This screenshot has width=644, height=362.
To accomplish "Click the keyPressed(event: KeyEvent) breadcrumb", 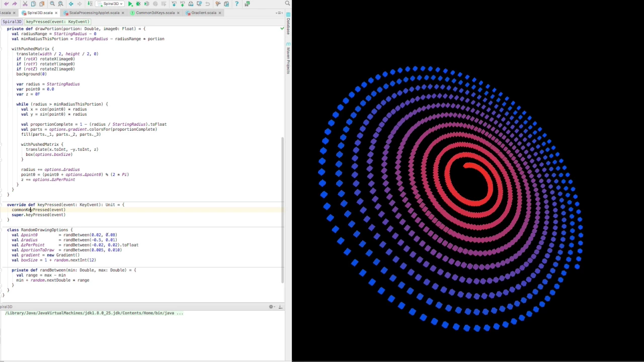I will click(58, 22).
